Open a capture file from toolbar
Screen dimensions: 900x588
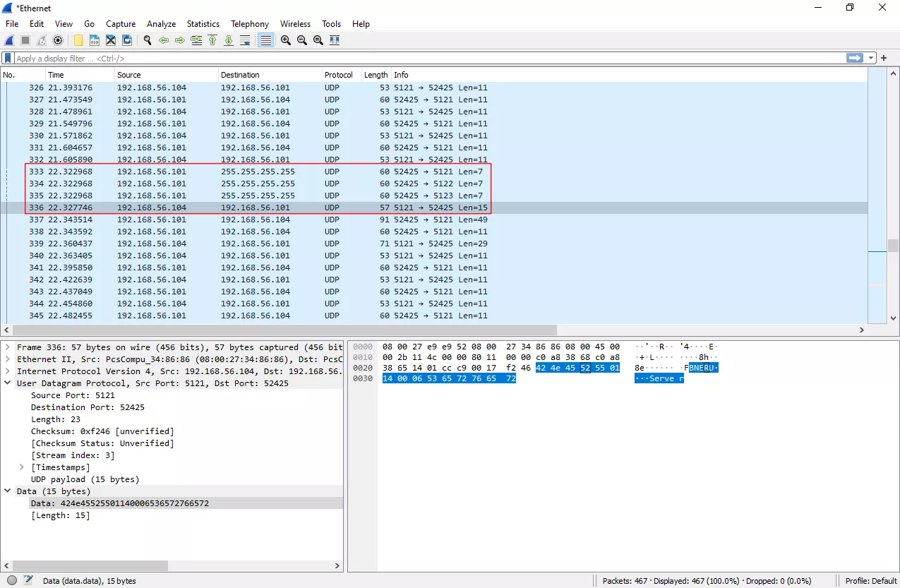click(x=78, y=40)
